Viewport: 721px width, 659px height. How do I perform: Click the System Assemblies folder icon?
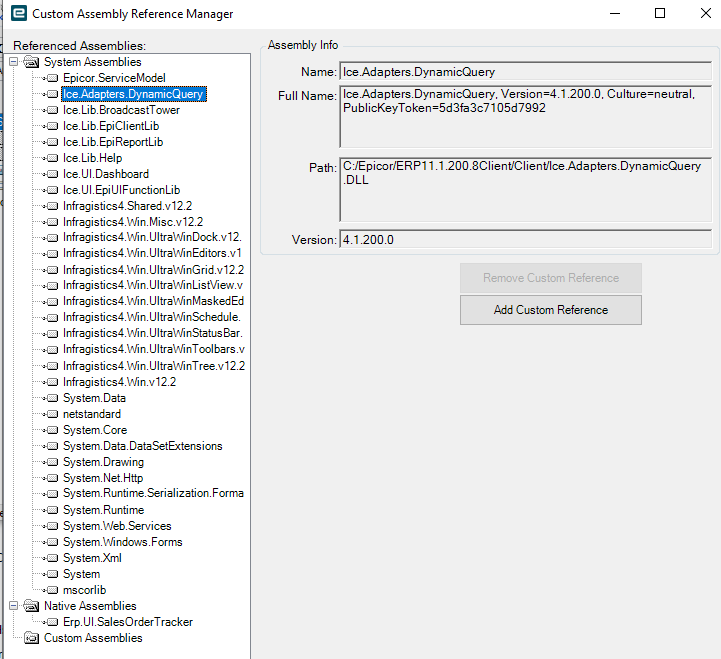tap(31, 62)
